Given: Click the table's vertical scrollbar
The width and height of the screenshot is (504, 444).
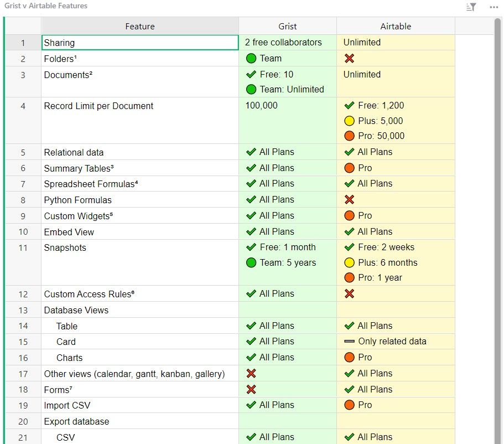Looking at the screenshot, I should 497,230.
